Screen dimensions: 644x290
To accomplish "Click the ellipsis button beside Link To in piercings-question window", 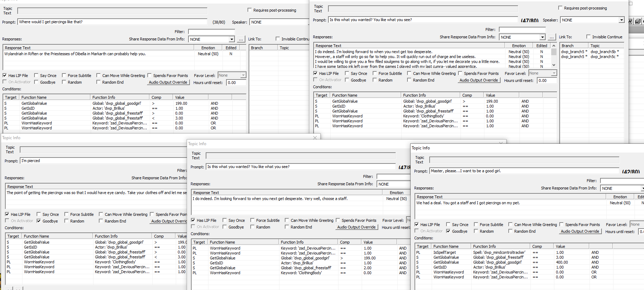I will pos(241,39).
